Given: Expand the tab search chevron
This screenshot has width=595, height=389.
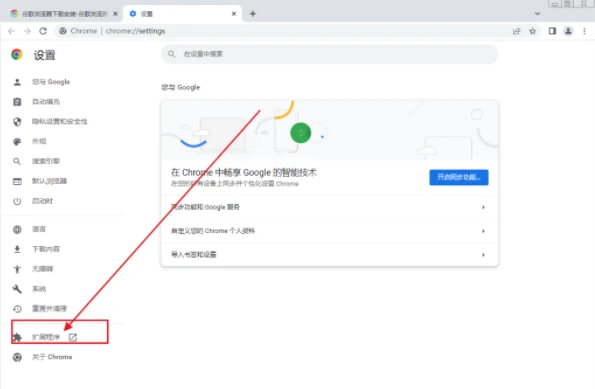Looking at the screenshot, I should 537,14.
